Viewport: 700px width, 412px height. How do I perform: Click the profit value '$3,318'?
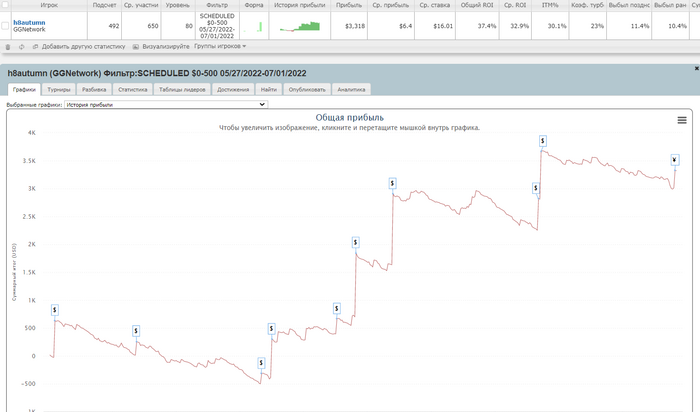pyautogui.click(x=355, y=26)
